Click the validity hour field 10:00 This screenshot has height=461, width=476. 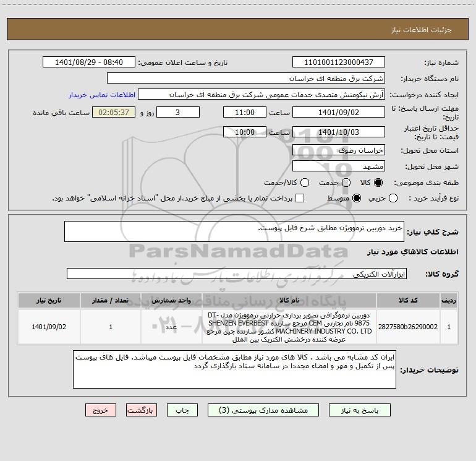[245, 132]
